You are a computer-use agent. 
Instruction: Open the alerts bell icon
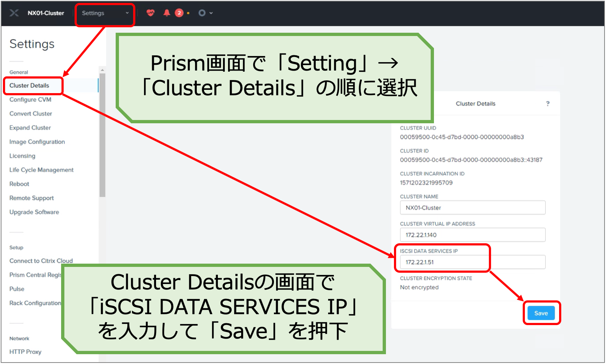[x=167, y=13]
